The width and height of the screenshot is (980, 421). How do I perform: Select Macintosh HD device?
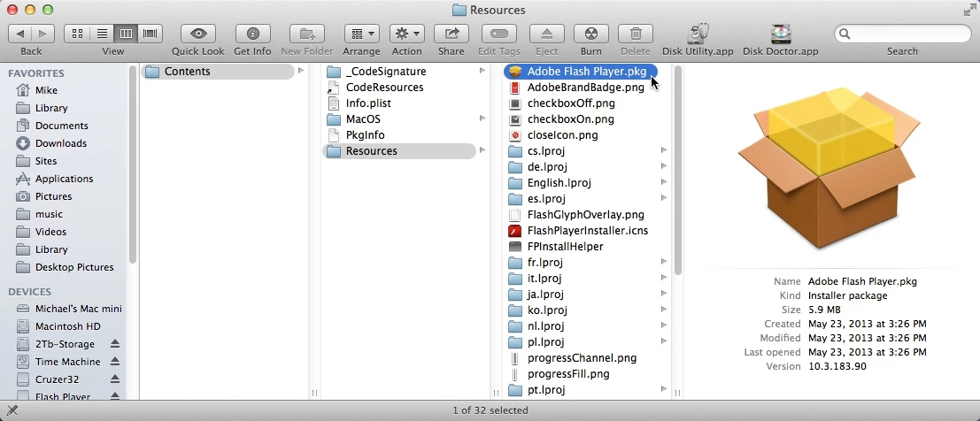pos(67,326)
